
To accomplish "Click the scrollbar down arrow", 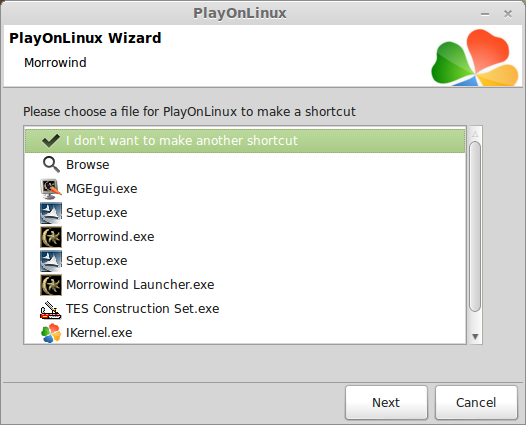I will [x=475, y=336].
